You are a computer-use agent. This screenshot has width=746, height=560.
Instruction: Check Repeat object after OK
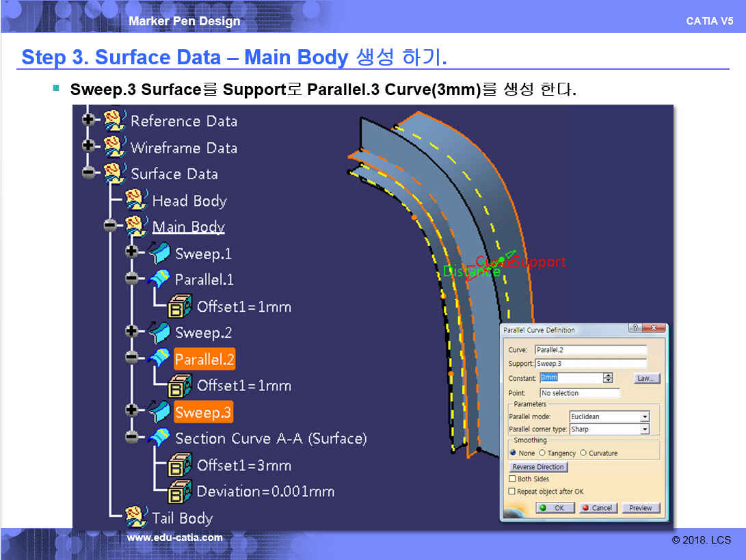click(x=512, y=491)
